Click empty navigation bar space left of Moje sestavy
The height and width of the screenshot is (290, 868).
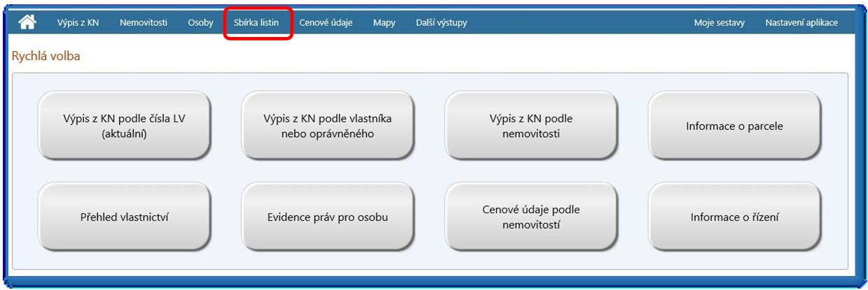pyautogui.click(x=581, y=23)
